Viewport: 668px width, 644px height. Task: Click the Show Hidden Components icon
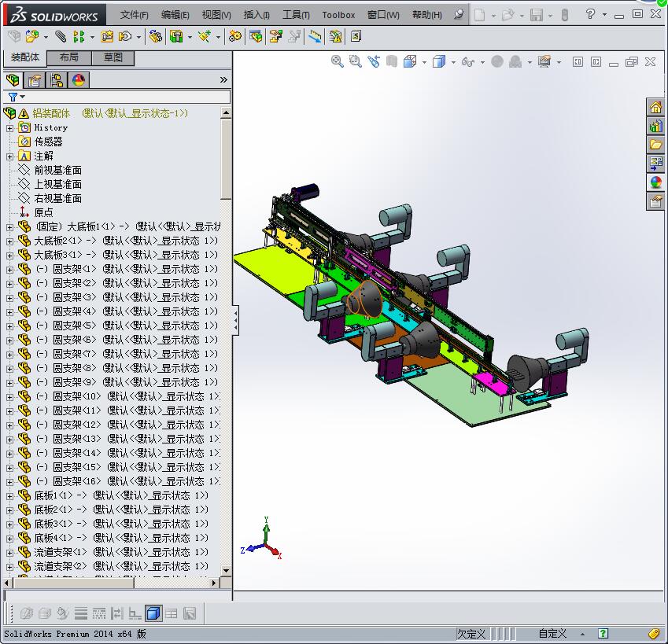point(156,37)
